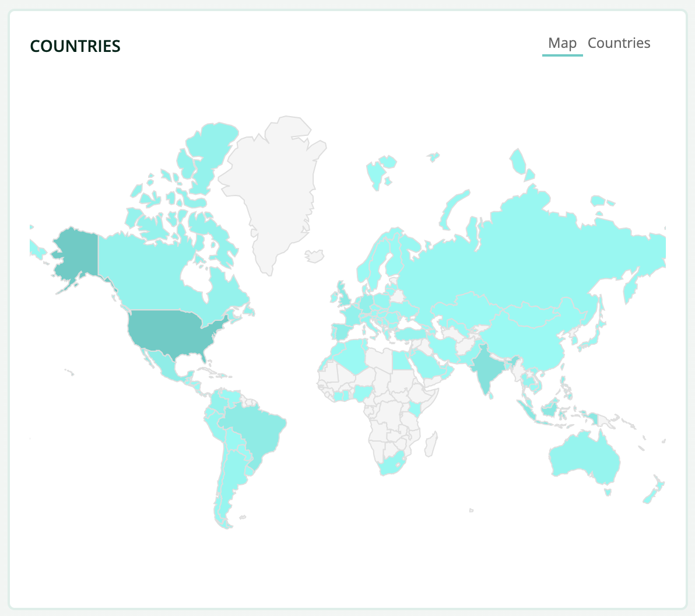The image size is (695, 616).
Task: Click the COUNTRIES heading
Action: [74, 45]
